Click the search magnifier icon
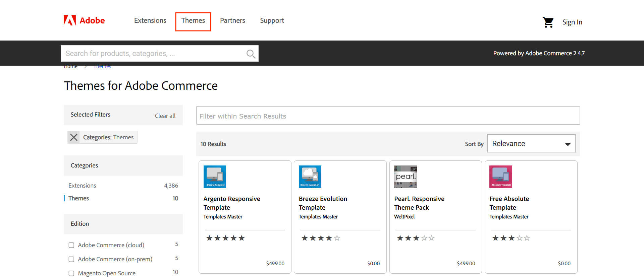This screenshot has height=277, width=644. pos(251,54)
